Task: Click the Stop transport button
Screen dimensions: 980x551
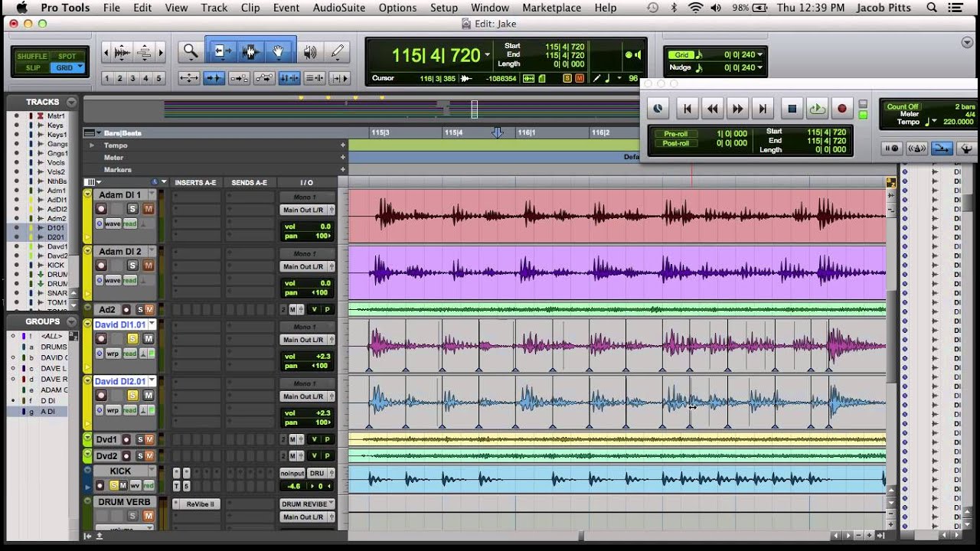Action: click(x=792, y=109)
